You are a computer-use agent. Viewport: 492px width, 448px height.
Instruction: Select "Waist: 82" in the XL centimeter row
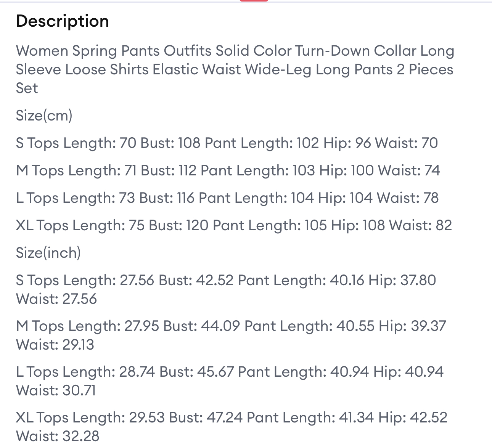coord(420,225)
